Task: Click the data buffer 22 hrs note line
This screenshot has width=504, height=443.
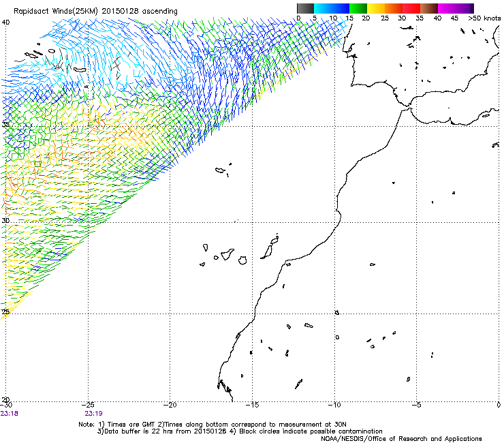Action: pyautogui.click(x=240, y=431)
